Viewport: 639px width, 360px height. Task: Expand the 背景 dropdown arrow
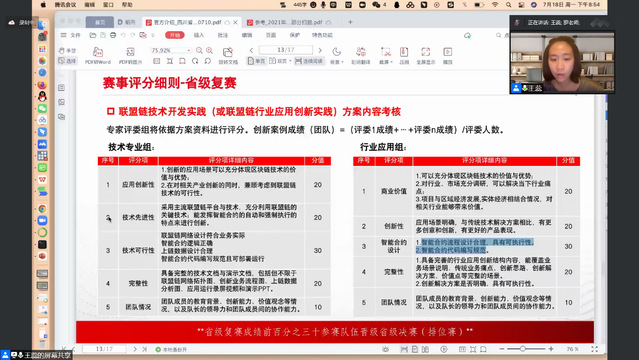pos(342,62)
